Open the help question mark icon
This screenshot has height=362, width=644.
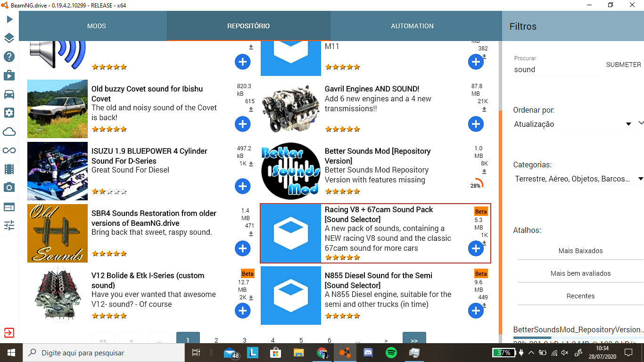coord(9,57)
